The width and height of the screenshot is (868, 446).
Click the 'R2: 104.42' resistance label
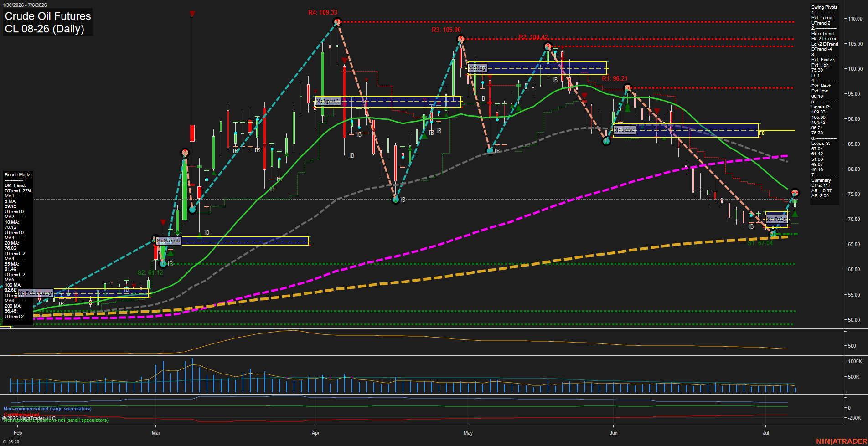tap(533, 37)
